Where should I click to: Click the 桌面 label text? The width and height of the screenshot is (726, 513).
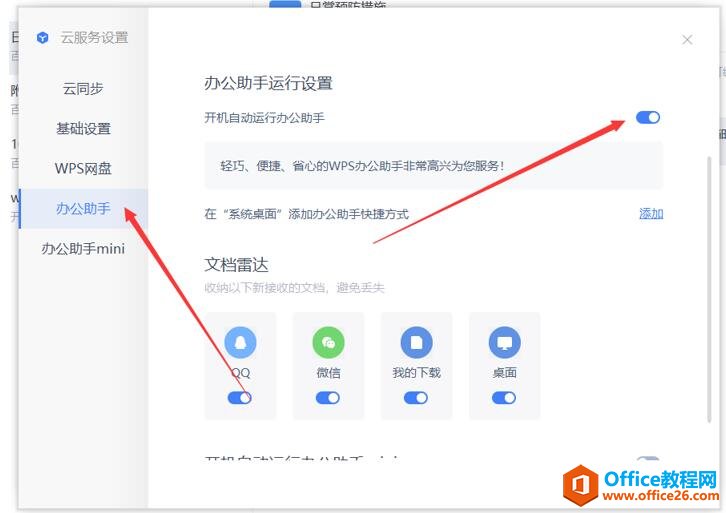click(504, 373)
